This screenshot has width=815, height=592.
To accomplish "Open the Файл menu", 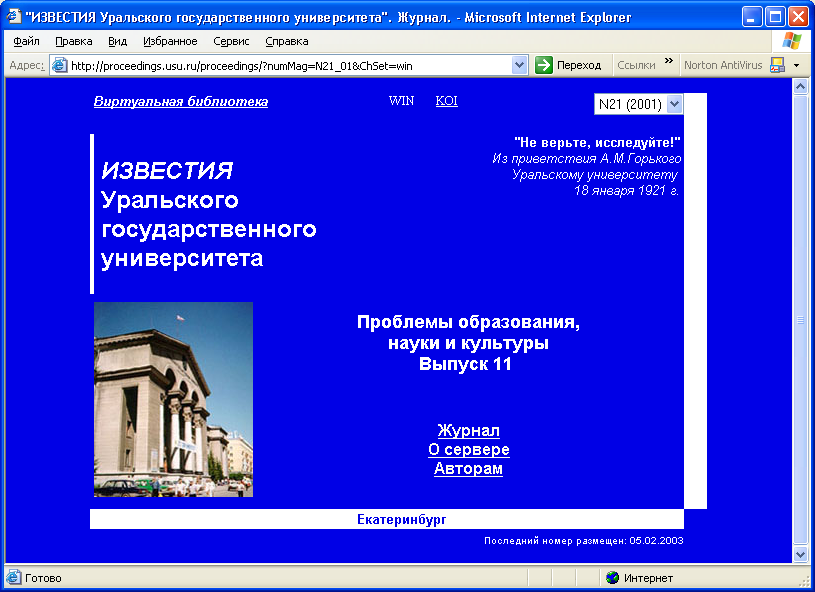I will [27, 41].
